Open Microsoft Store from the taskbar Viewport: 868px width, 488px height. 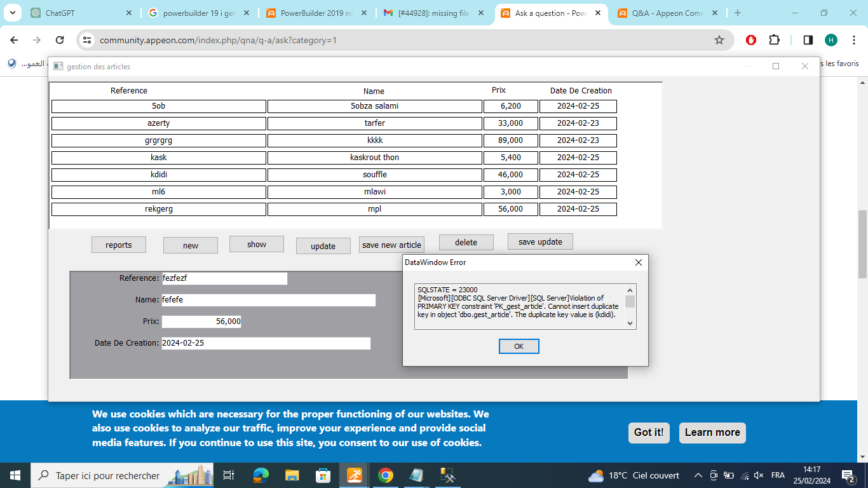[323, 475]
